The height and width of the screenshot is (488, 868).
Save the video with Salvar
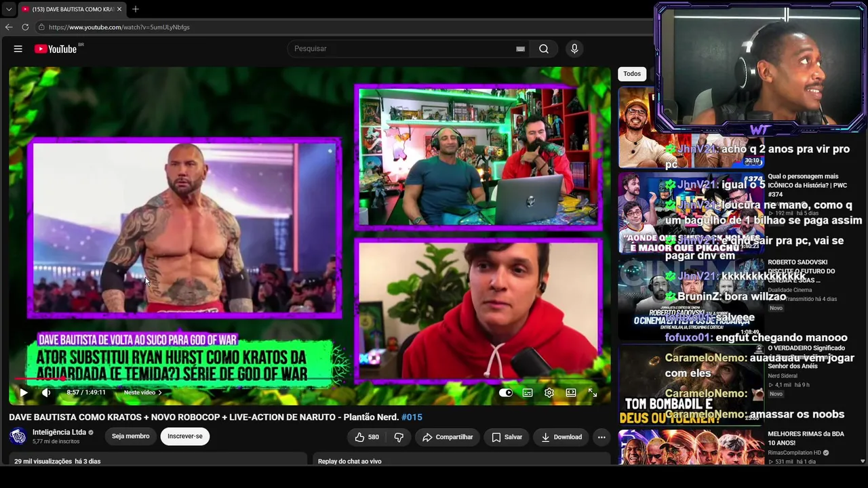tap(507, 437)
